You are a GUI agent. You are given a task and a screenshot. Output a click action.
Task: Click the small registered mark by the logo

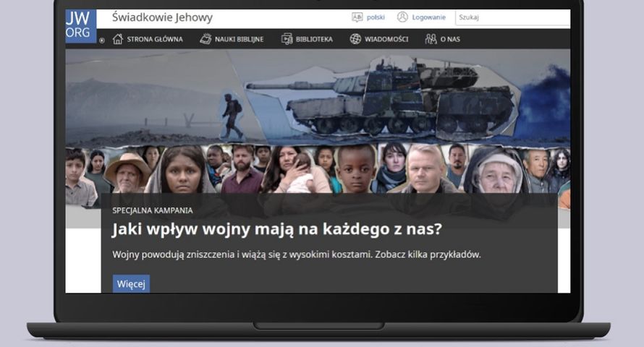coord(102,40)
